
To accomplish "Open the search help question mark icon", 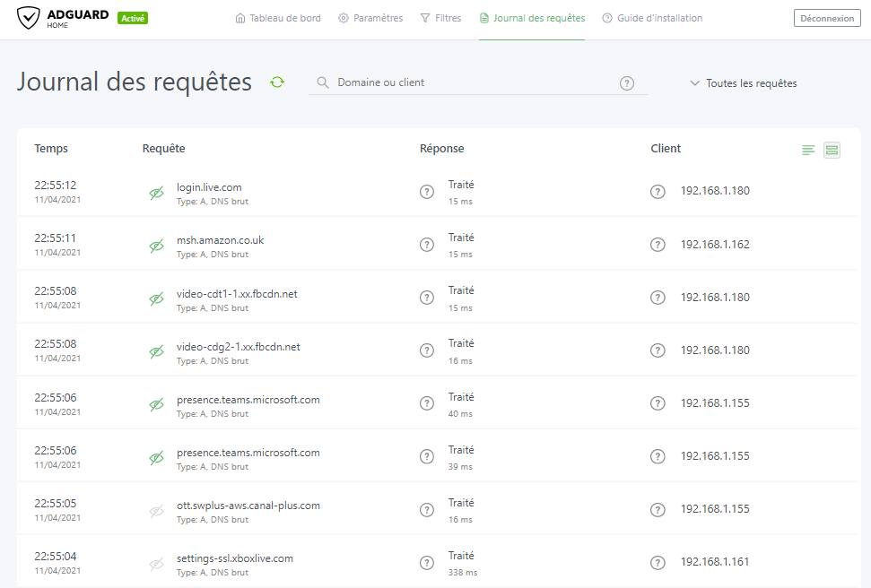I will coord(627,83).
